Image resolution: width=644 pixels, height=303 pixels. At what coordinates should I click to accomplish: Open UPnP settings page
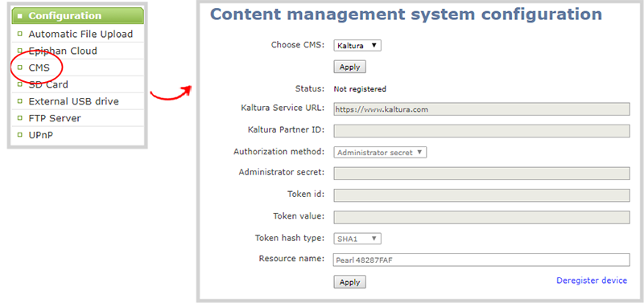[x=41, y=135]
